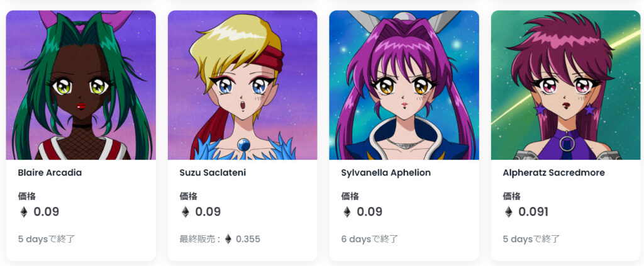Image resolution: width=644 pixels, height=266 pixels.
Task: Click Ethereum icon beside last sale 0.355
Action: [228, 239]
